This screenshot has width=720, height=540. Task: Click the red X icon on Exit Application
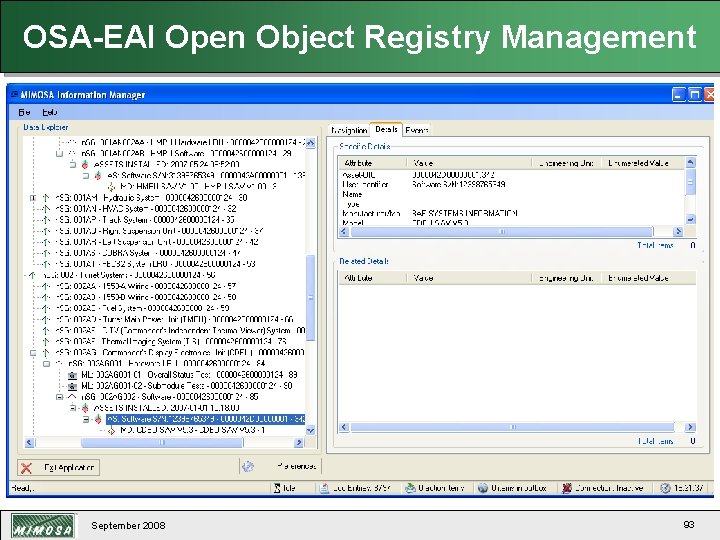coord(27,468)
